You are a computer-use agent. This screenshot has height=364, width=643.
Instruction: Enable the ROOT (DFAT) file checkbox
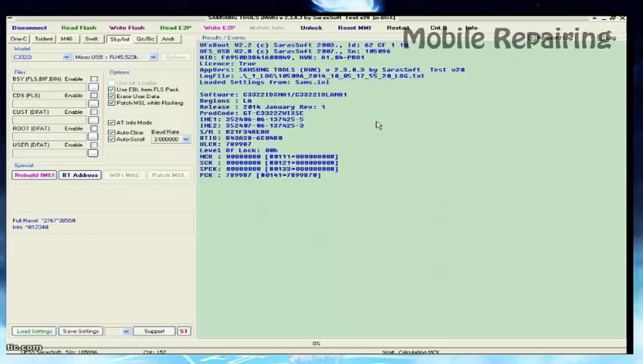coord(94,128)
